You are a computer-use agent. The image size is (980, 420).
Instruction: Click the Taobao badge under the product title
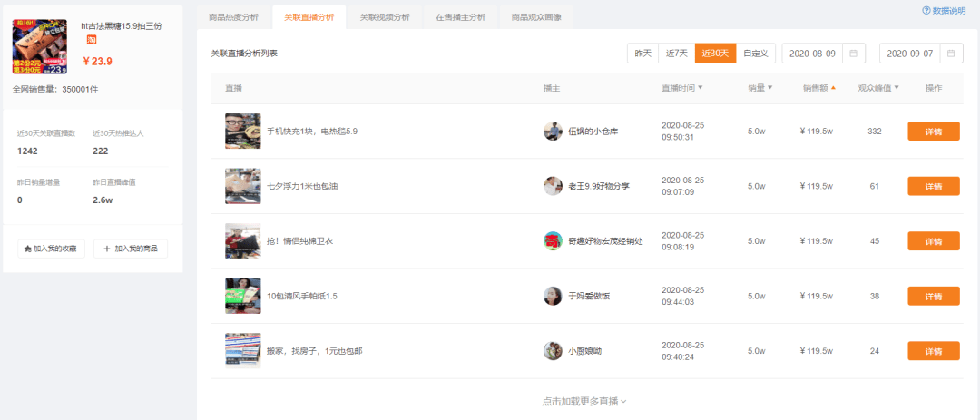91,40
